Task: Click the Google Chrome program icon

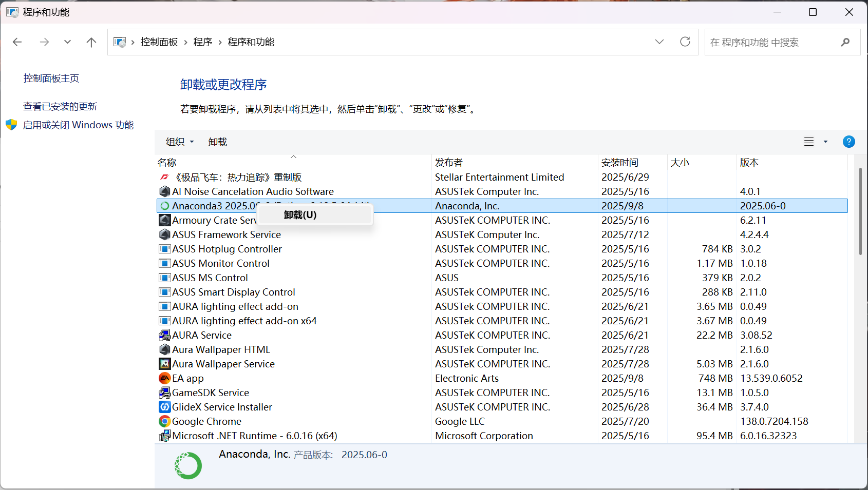Action: tap(164, 421)
